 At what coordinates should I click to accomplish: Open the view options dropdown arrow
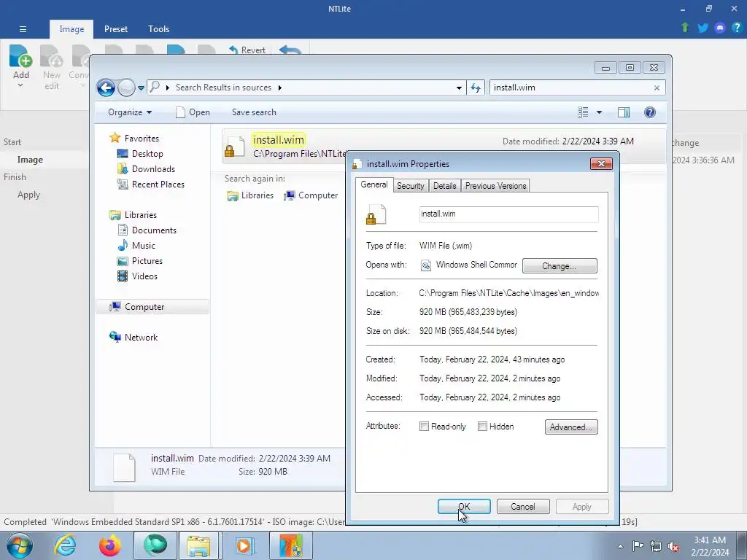click(600, 112)
